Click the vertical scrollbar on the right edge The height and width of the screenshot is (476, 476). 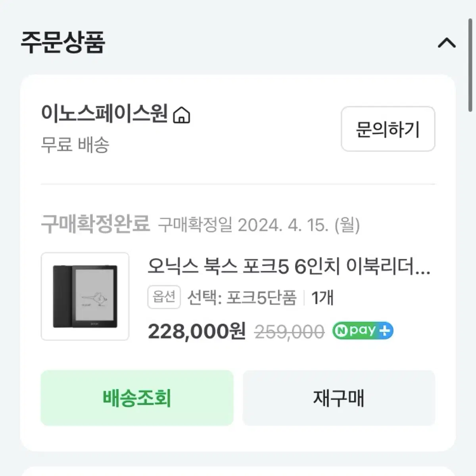click(470, 59)
